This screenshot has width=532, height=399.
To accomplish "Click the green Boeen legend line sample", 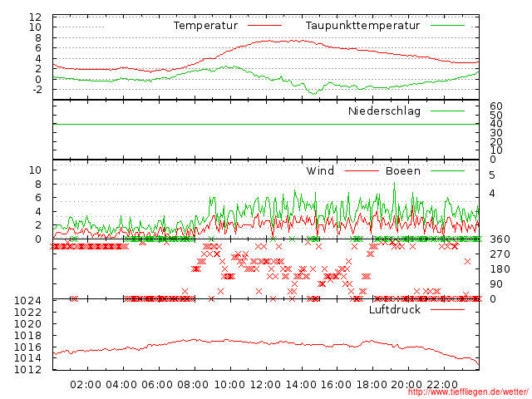I will (447, 170).
